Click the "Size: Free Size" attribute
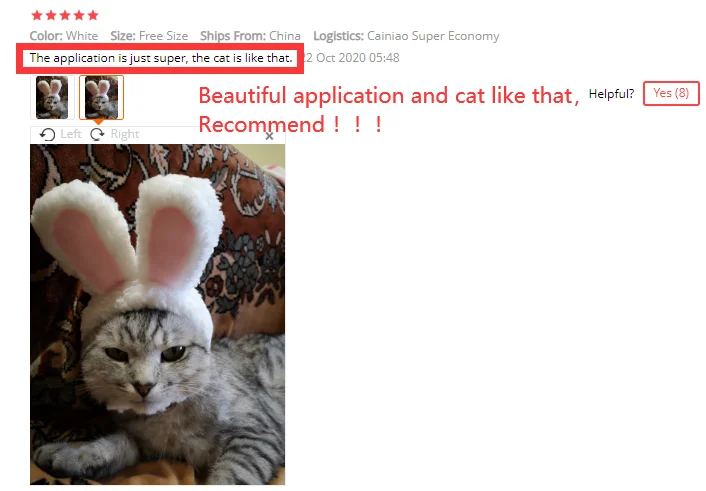706x491 pixels. click(x=149, y=36)
